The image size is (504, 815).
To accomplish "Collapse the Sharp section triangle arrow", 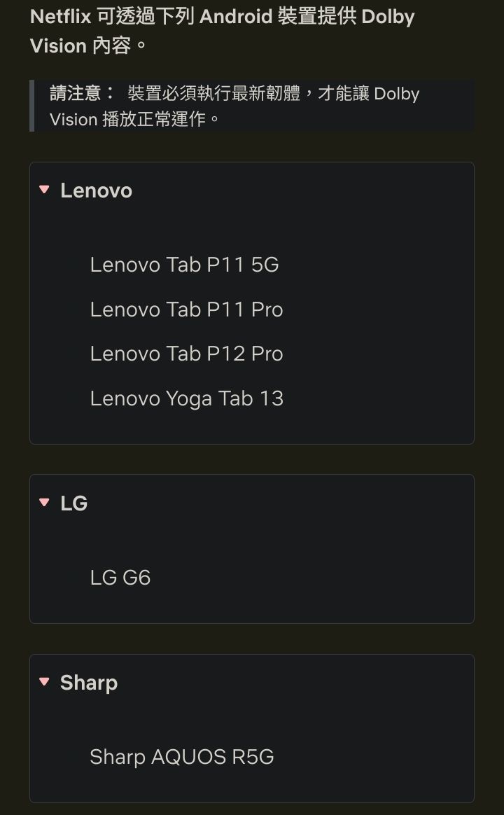I will pyautogui.click(x=45, y=682).
